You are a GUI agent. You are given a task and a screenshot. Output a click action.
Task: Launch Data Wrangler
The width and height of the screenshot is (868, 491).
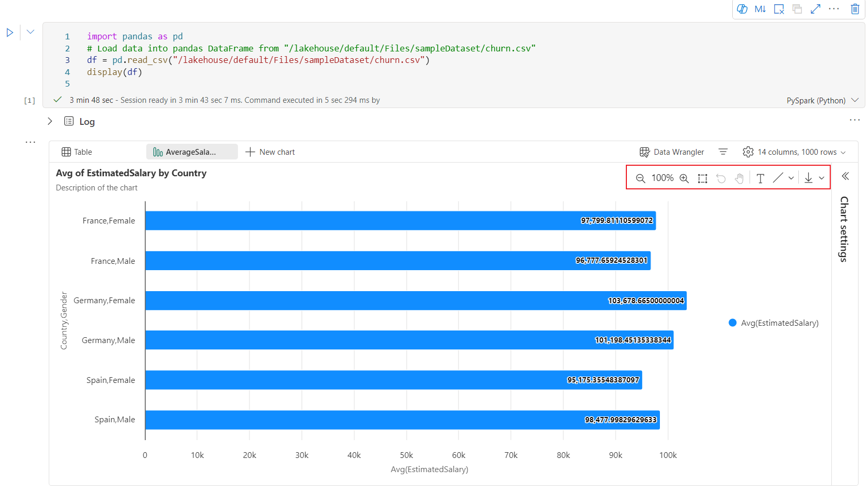[x=672, y=152]
